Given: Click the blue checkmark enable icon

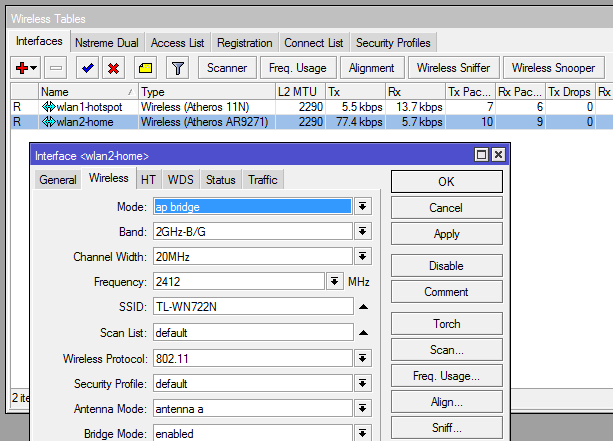Looking at the screenshot, I should click(87, 68).
